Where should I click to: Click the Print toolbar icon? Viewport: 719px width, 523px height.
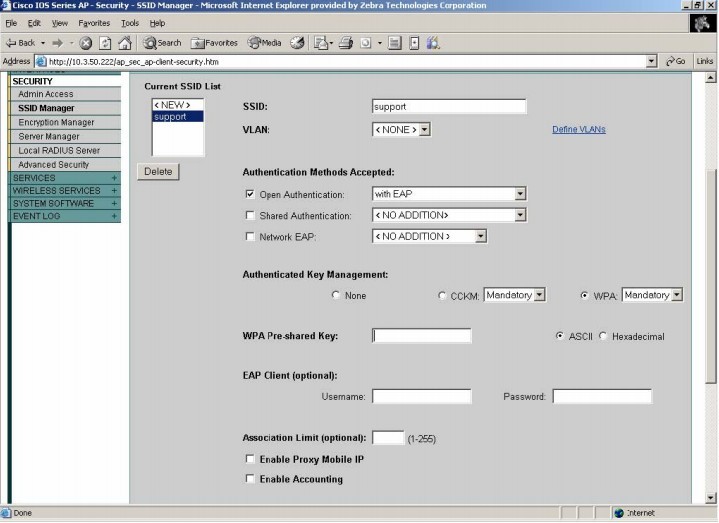[345, 43]
